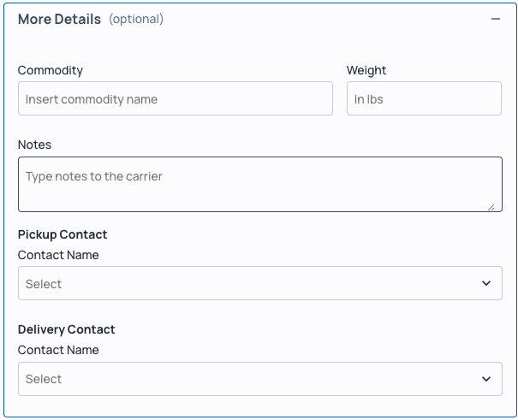Click the "(optional)" text beside More Details

pyautogui.click(x=136, y=19)
